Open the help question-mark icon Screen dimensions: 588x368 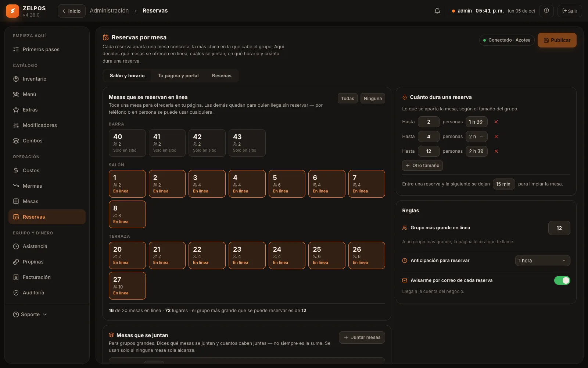(x=546, y=11)
